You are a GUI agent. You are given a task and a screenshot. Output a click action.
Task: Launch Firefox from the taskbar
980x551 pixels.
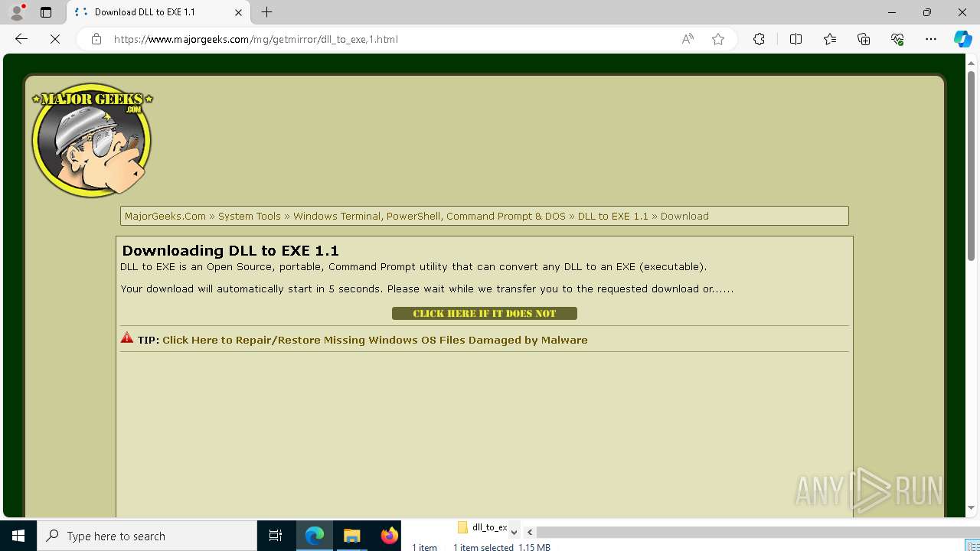click(x=389, y=536)
